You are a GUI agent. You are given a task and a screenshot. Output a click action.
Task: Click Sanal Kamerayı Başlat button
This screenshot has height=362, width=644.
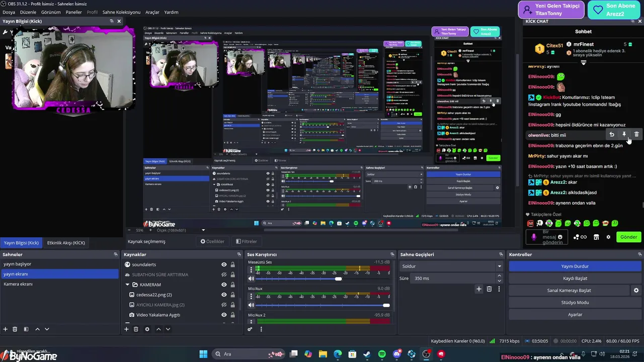coord(569,290)
